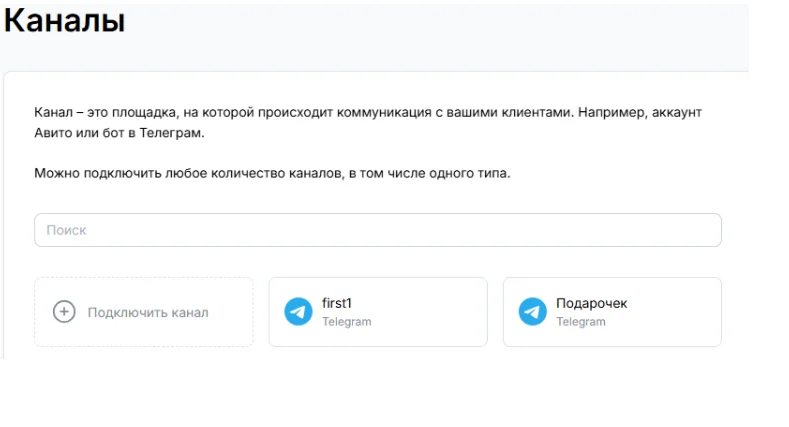Click the plus icon for connecting a channel
Screen dimensions: 789x427
(64, 312)
